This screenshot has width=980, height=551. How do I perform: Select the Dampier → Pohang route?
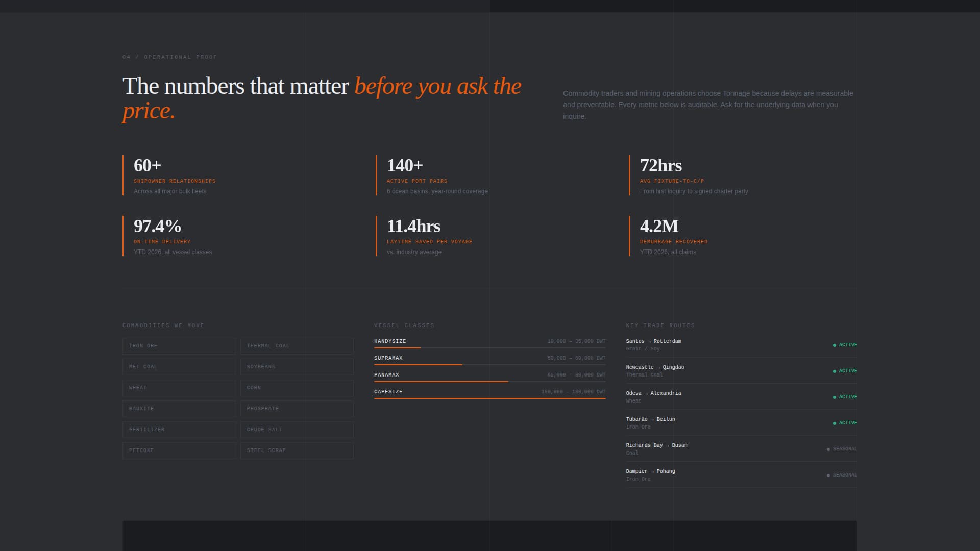point(742,475)
